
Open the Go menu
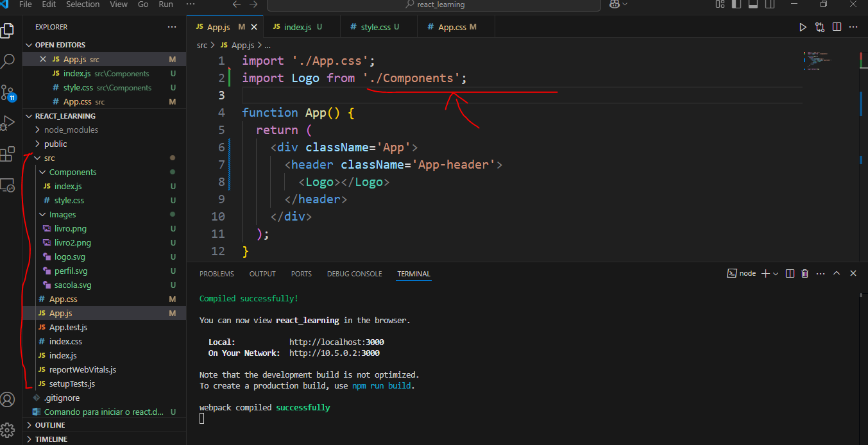pos(143,4)
